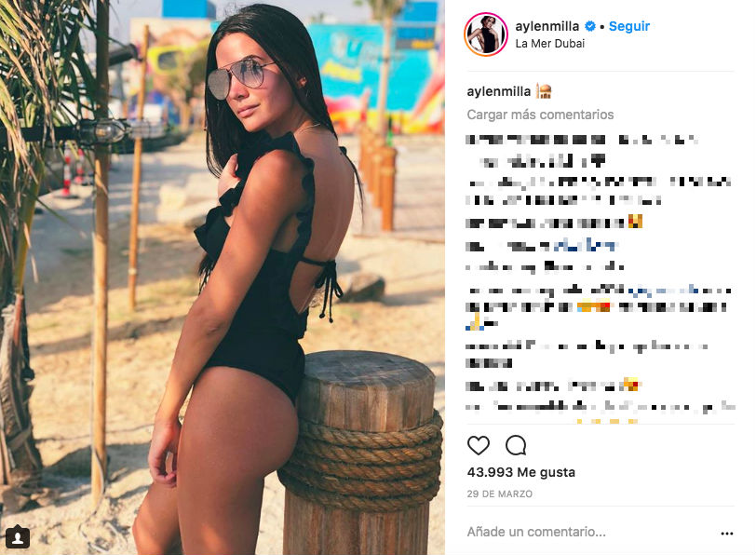The width and height of the screenshot is (756, 555).
Task: Click blue mention in blurred comment
Action: point(584,246)
